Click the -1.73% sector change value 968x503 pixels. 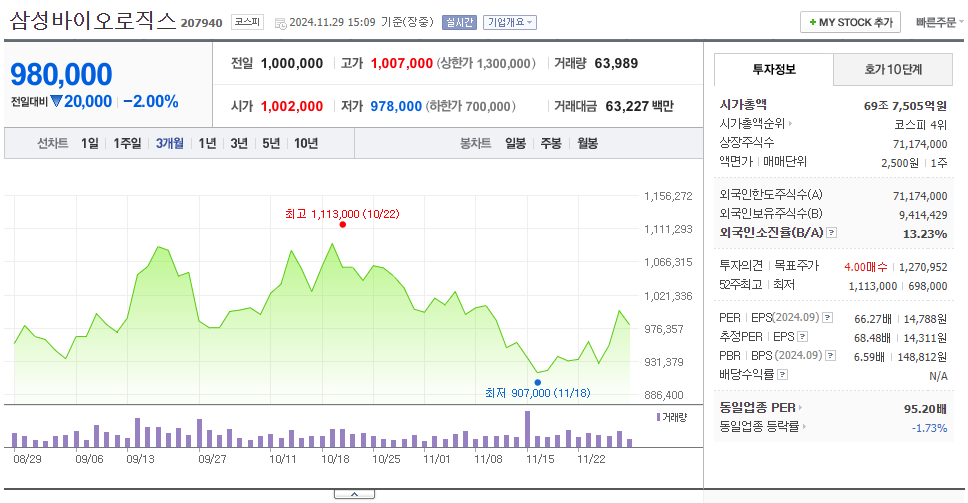(929, 428)
